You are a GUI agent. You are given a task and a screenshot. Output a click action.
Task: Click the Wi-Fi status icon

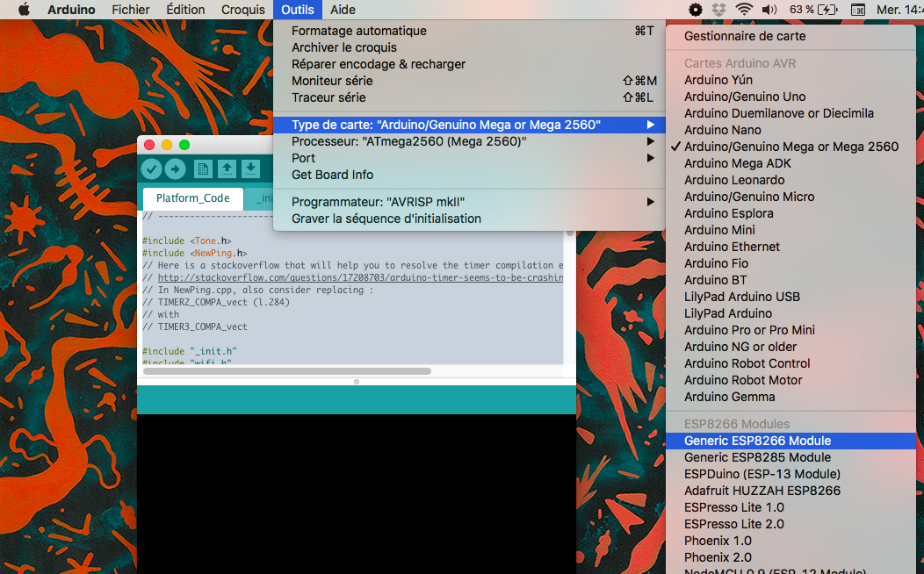coord(744,10)
